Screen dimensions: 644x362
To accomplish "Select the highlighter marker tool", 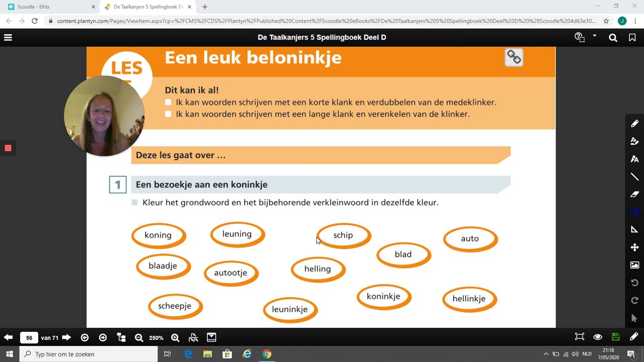I will tap(634, 141).
